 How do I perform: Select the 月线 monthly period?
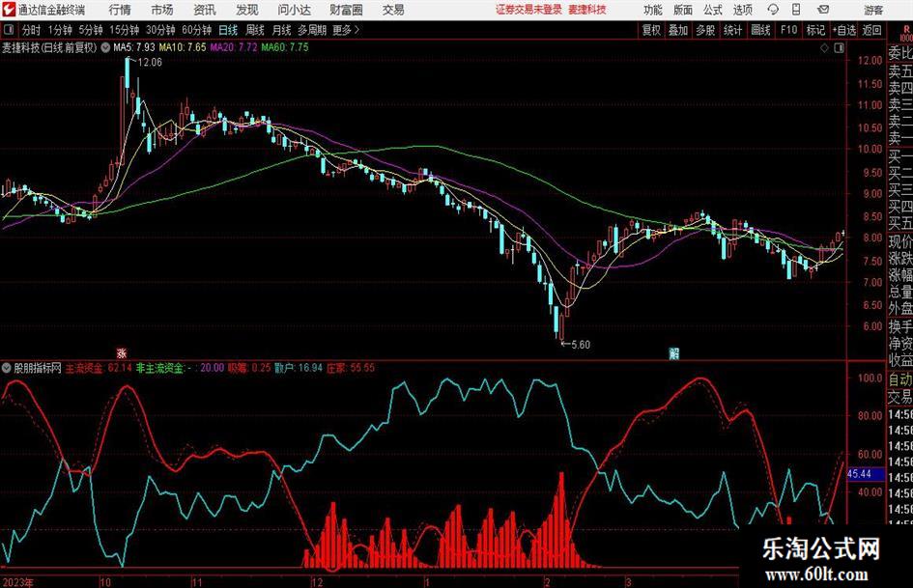pos(281,30)
